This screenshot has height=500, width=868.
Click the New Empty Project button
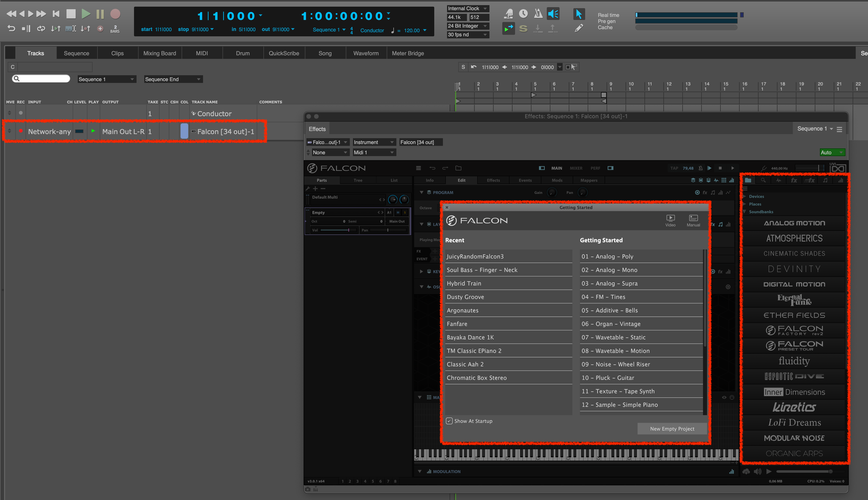pos(672,429)
